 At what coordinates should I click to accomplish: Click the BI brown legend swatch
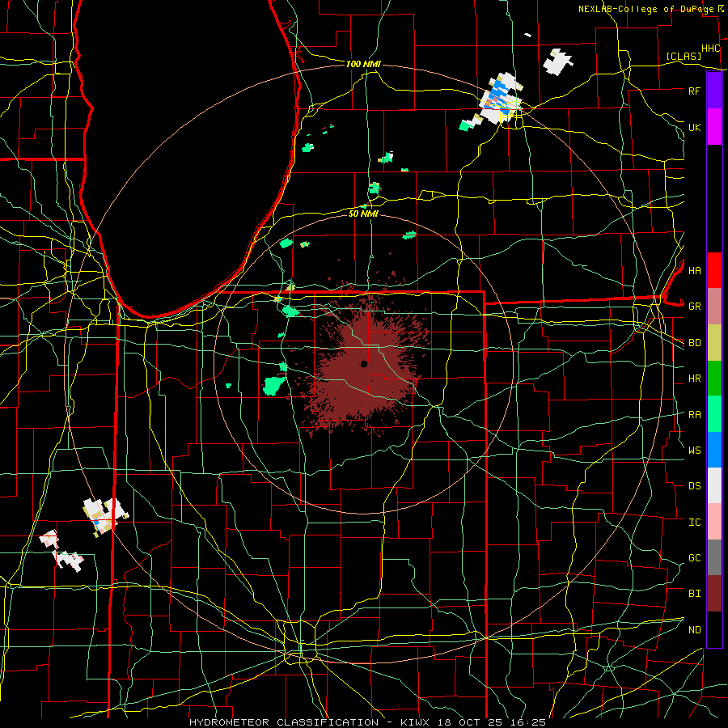coord(714,594)
